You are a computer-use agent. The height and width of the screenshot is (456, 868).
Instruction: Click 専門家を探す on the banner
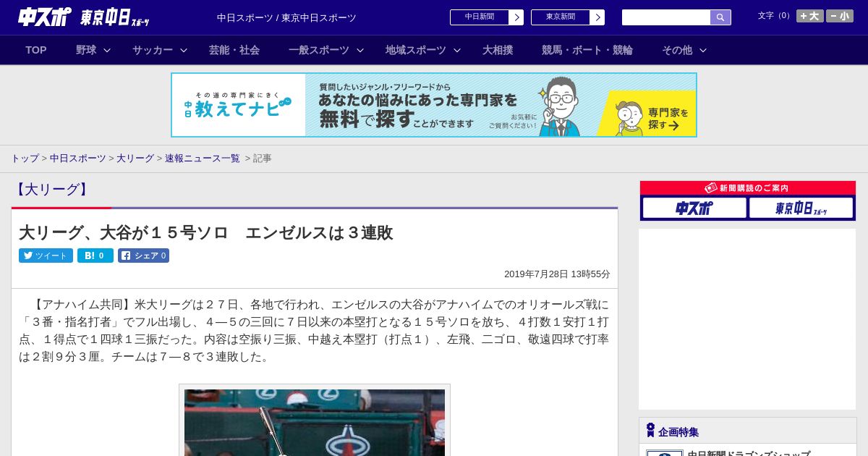coord(668,119)
